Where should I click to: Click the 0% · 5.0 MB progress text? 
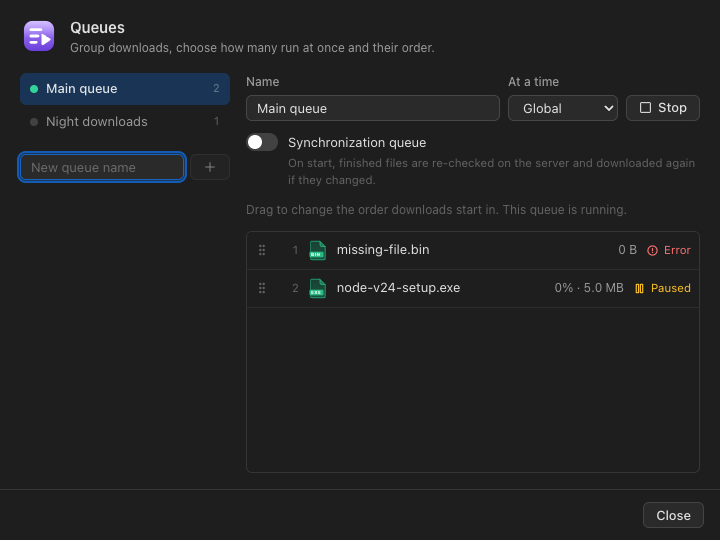pos(589,288)
